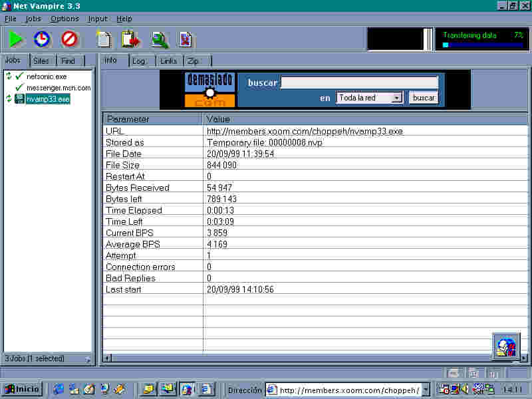Expand the Dirección address bar dropdown
532x399 pixels.
(x=426, y=390)
